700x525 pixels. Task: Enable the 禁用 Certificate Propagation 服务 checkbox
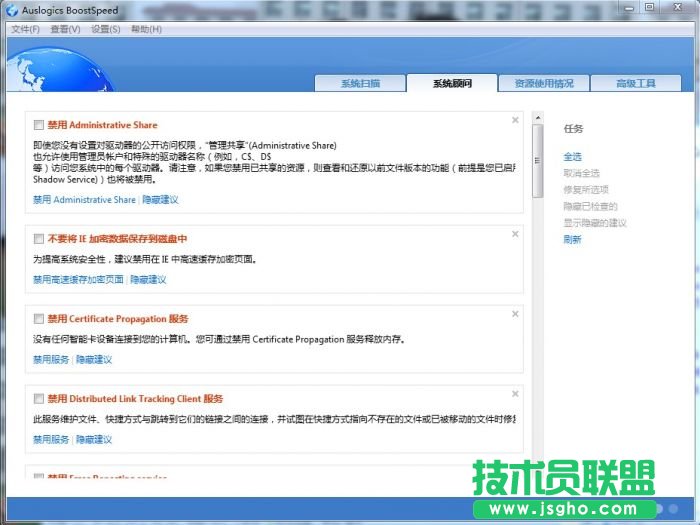click(x=39, y=319)
